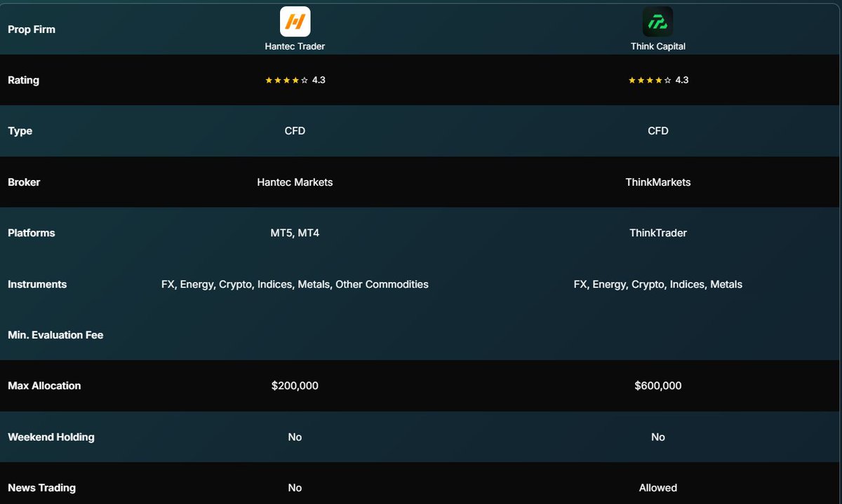Select the Min. Evaluation Fee row label
The width and height of the screenshot is (842, 504).
coord(55,335)
